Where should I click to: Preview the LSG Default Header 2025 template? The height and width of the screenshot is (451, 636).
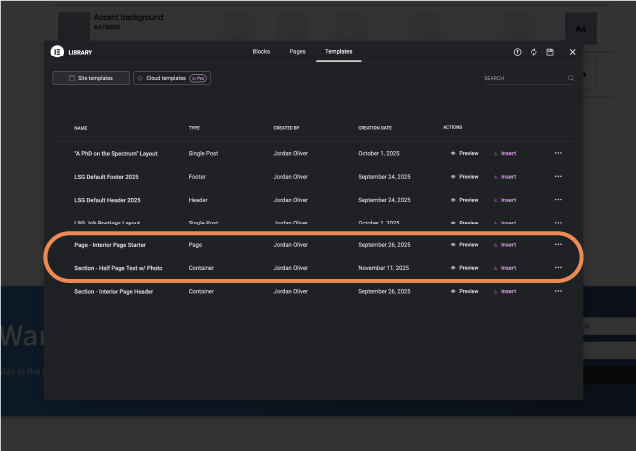(x=464, y=200)
